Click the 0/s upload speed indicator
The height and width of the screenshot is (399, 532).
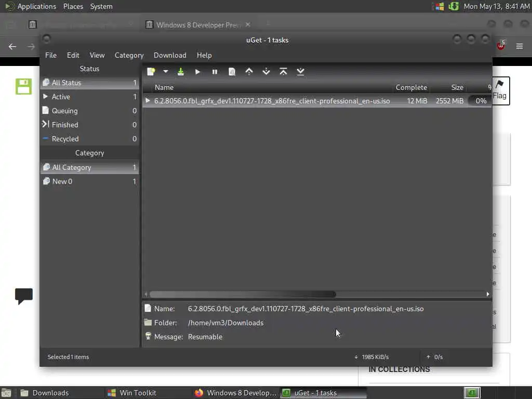[435, 357]
